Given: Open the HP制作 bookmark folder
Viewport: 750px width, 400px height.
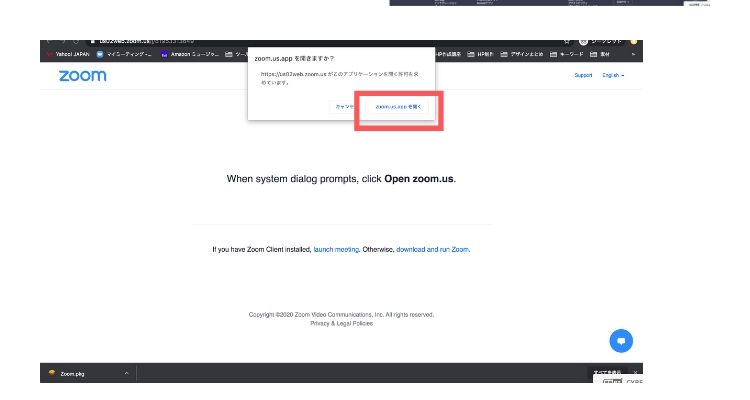Looking at the screenshot, I should coord(480,55).
